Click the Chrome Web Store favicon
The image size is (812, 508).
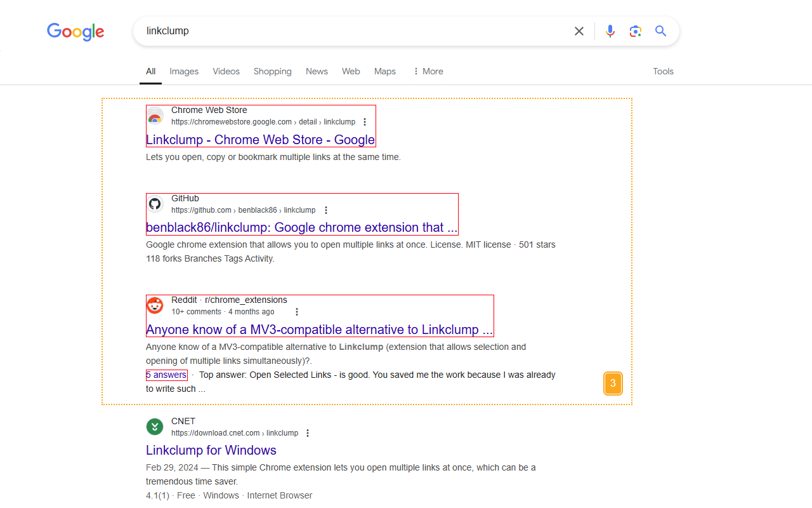pos(155,116)
